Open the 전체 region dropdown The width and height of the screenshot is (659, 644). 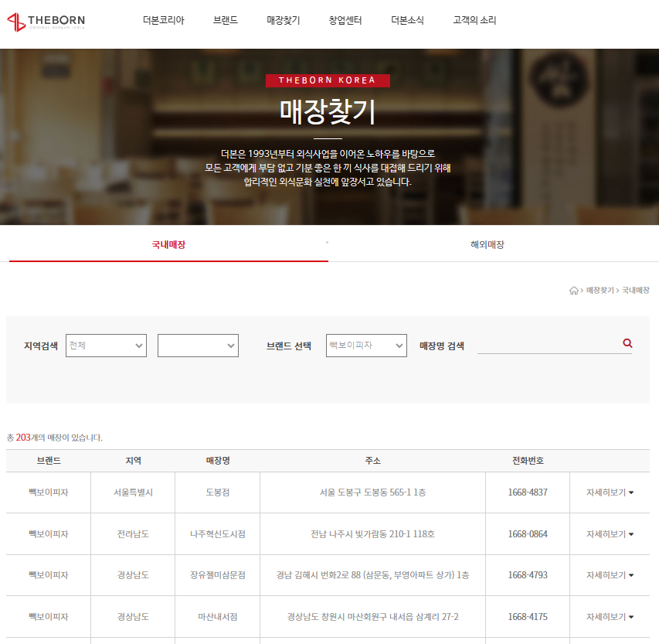(x=107, y=346)
